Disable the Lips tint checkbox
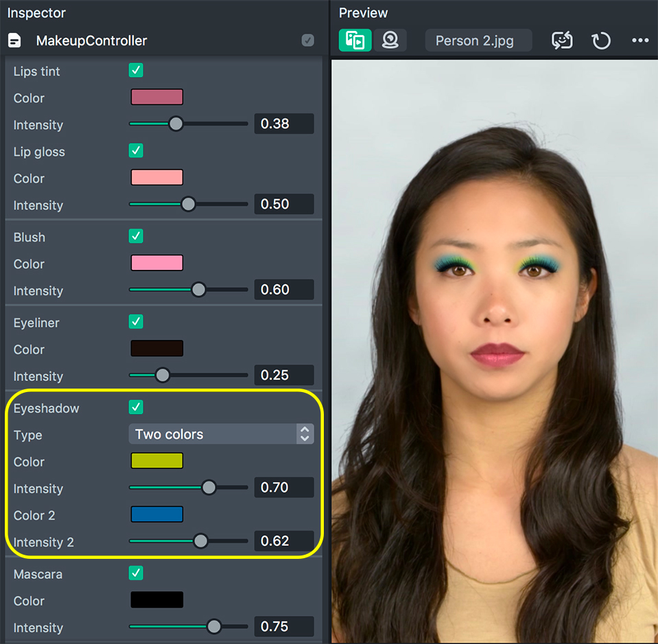This screenshot has width=658, height=644. point(136,71)
